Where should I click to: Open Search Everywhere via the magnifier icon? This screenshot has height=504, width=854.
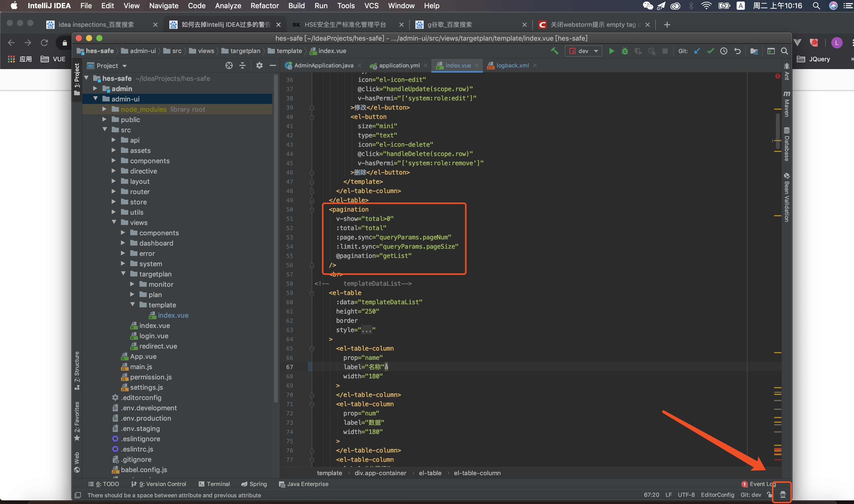[x=785, y=51]
